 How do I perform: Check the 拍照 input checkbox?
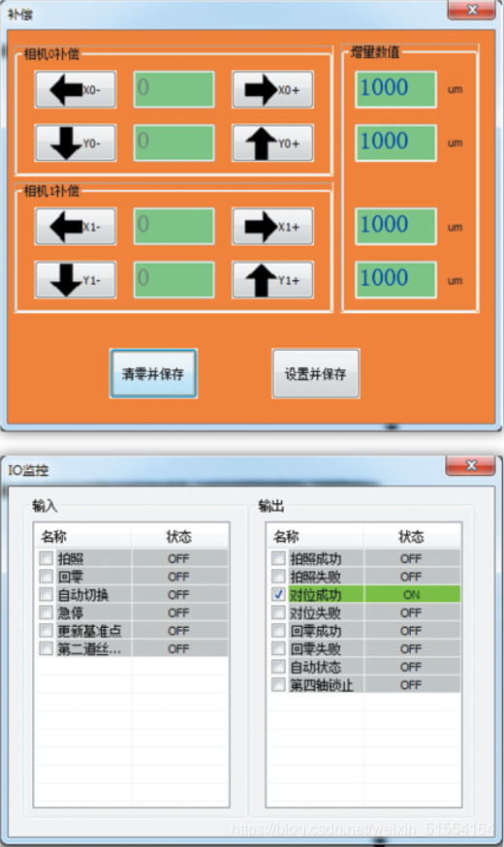click(47, 558)
